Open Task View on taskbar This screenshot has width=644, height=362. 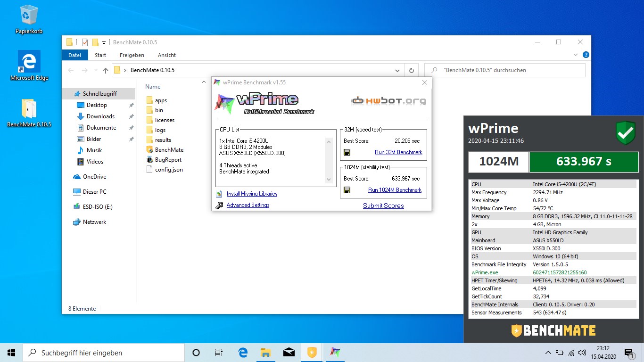pos(219,353)
